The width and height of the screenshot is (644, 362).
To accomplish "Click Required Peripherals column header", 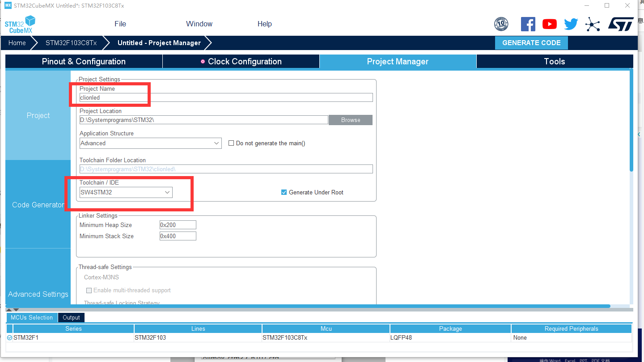I will coord(572,328).
